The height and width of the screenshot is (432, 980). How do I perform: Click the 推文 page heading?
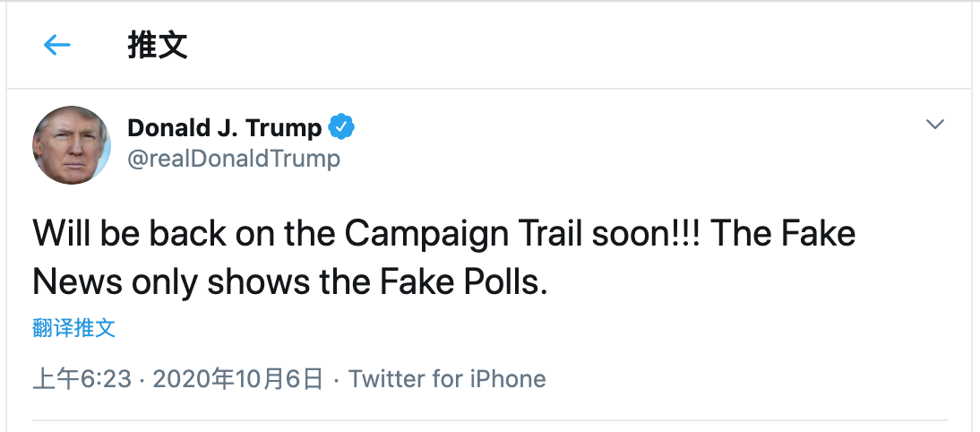point(158,45)
